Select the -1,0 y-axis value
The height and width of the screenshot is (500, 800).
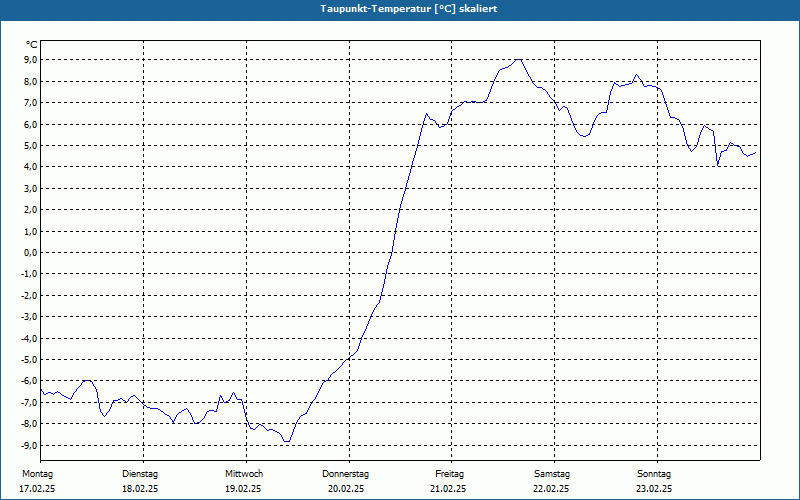tap(29, 274)
